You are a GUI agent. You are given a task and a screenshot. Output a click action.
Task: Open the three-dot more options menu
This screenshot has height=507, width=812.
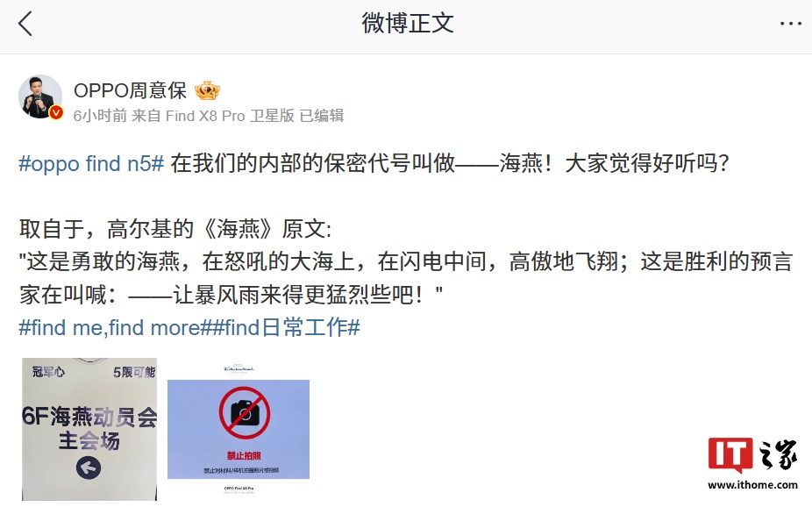[x=791, y=24]
